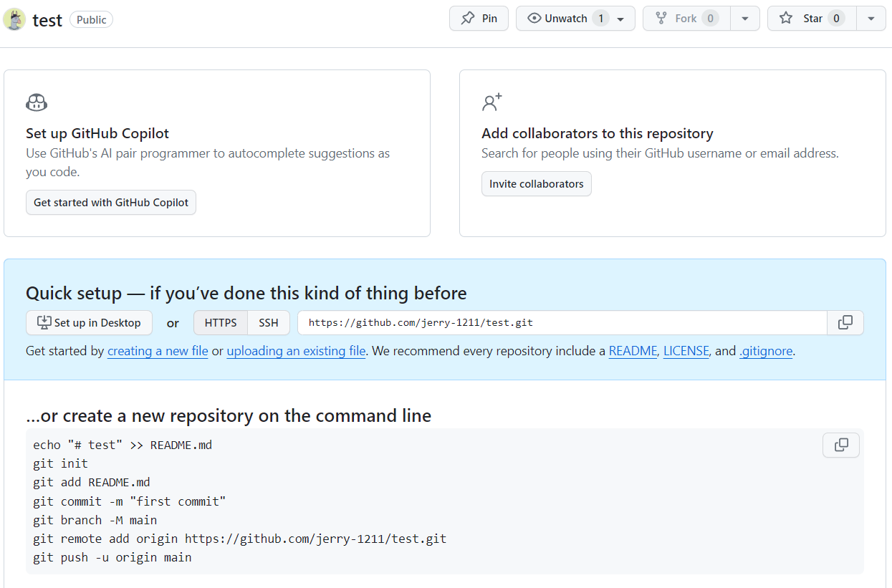Click the fork count badge

711,19
